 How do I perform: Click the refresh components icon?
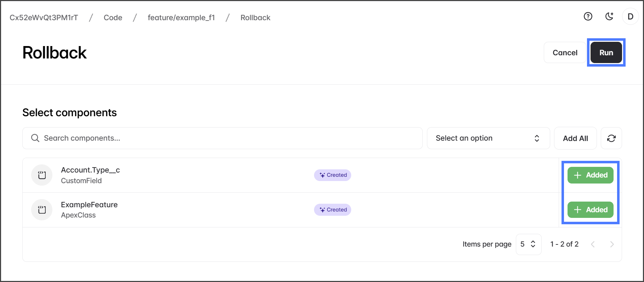pyautogui.click(x=611, y=138)
